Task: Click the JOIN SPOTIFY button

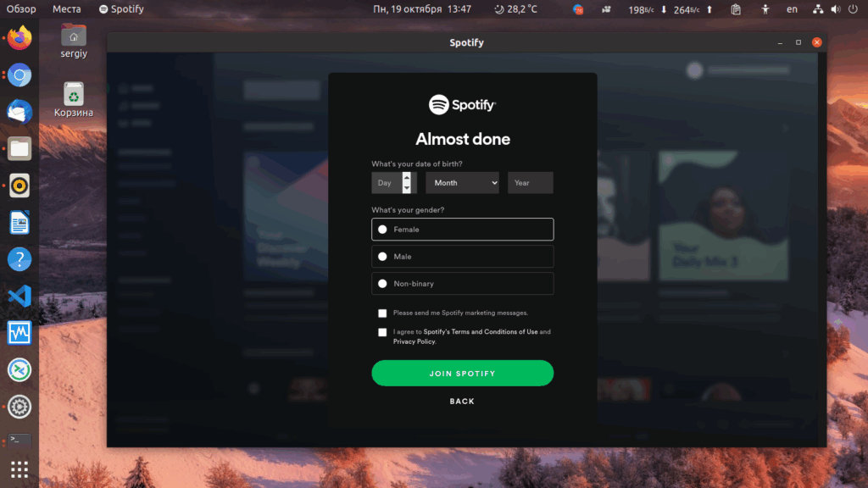Action: [462, 373]
